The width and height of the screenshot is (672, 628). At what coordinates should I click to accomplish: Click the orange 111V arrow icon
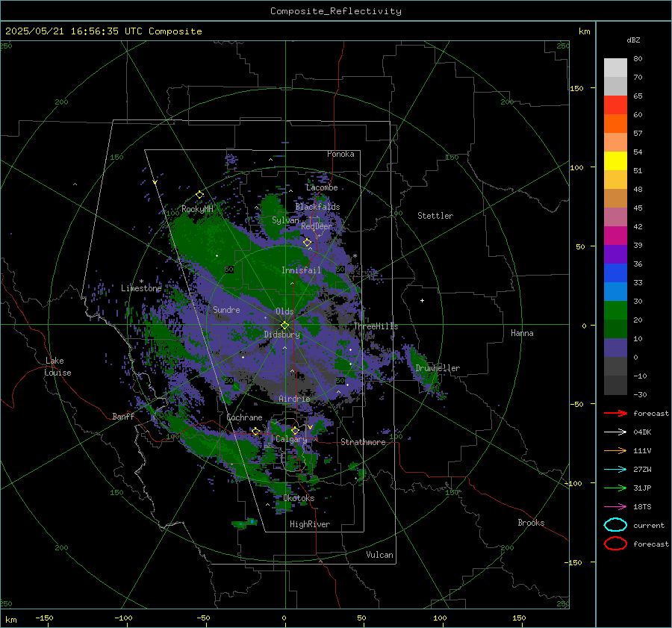pos(615,450)
